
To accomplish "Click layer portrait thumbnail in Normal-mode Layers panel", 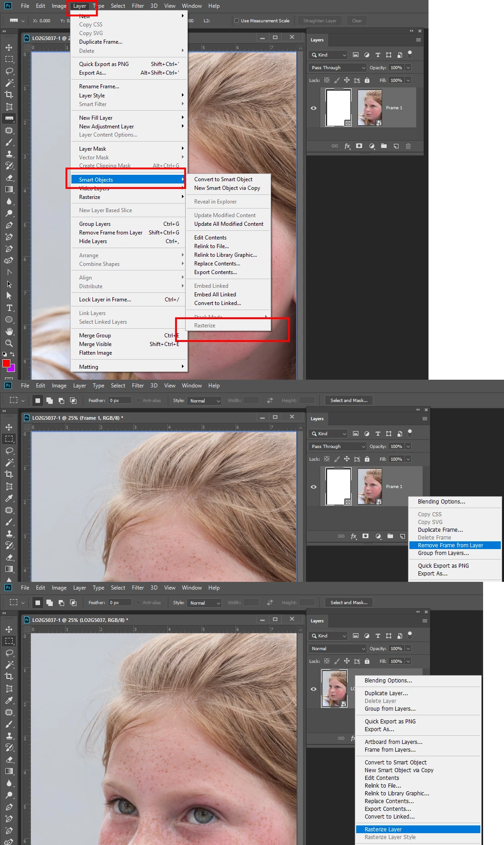I will 334,688.
